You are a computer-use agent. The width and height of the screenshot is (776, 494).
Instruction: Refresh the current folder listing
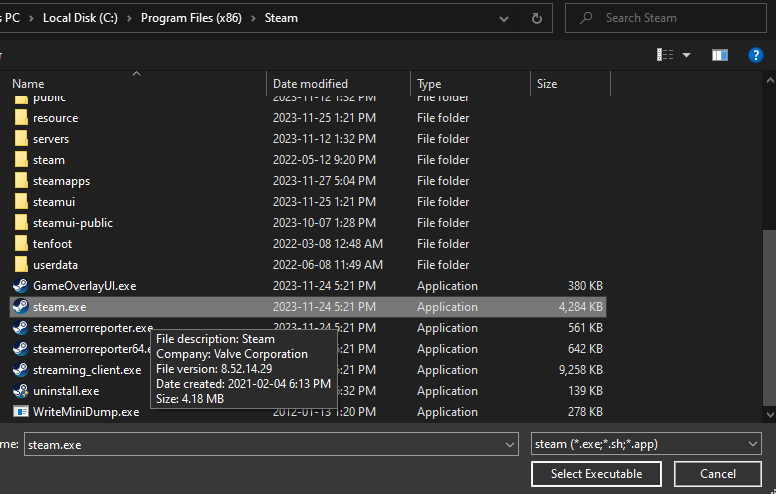click(x=537, y=18)
